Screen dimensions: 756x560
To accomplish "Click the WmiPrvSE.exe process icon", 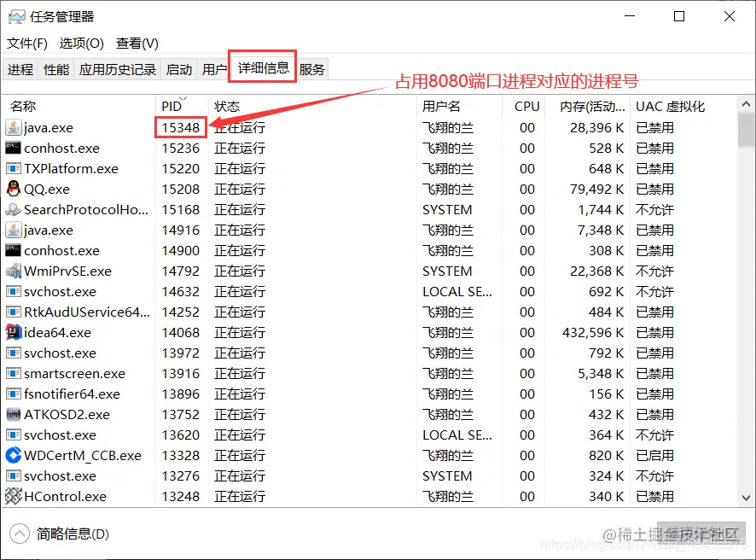I will coord(14,271).
